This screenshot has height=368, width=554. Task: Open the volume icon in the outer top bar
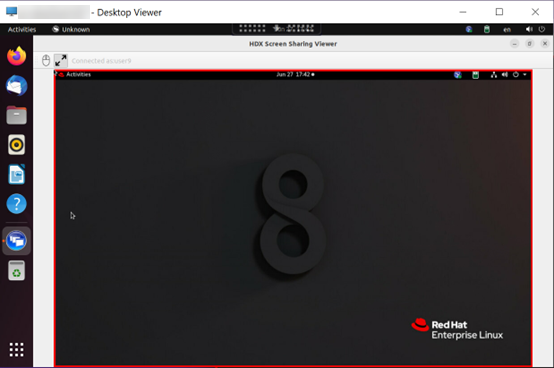[529, 29]
